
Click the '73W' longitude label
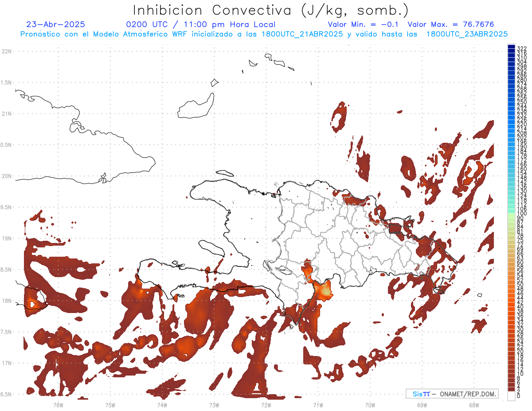click(214, 405)
